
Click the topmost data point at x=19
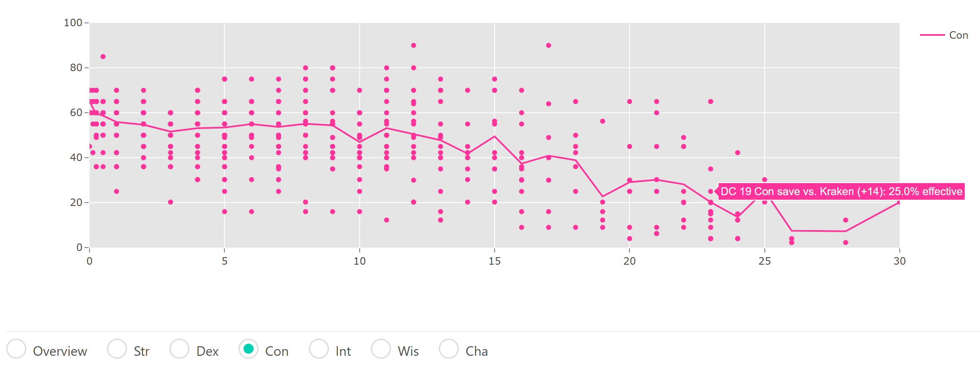[602, 121]
